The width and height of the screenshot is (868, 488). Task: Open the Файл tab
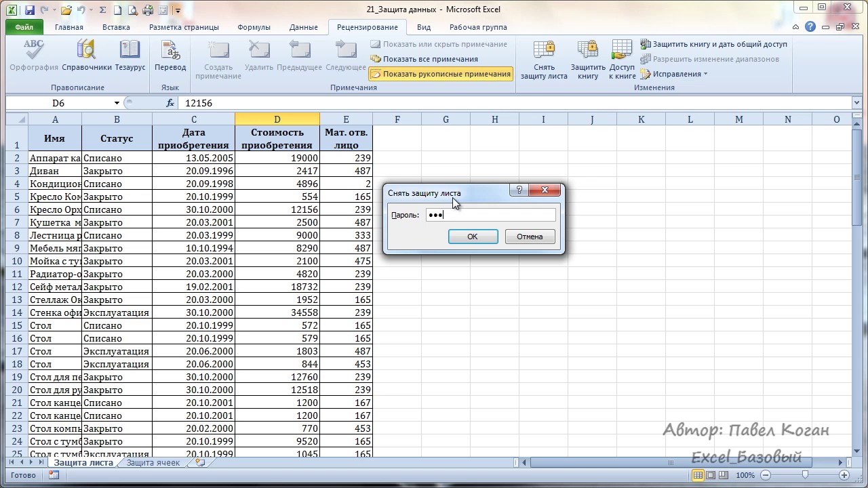click(x=24, y=27)
